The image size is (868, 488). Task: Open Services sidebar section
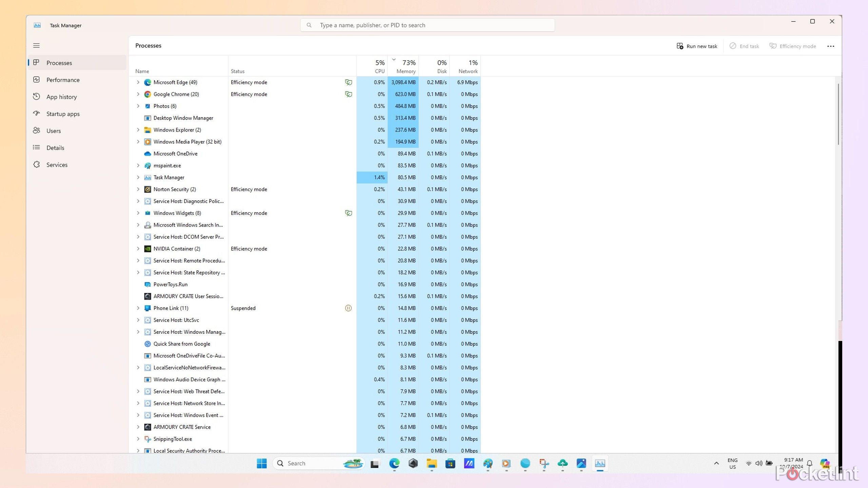click(57, 164)
